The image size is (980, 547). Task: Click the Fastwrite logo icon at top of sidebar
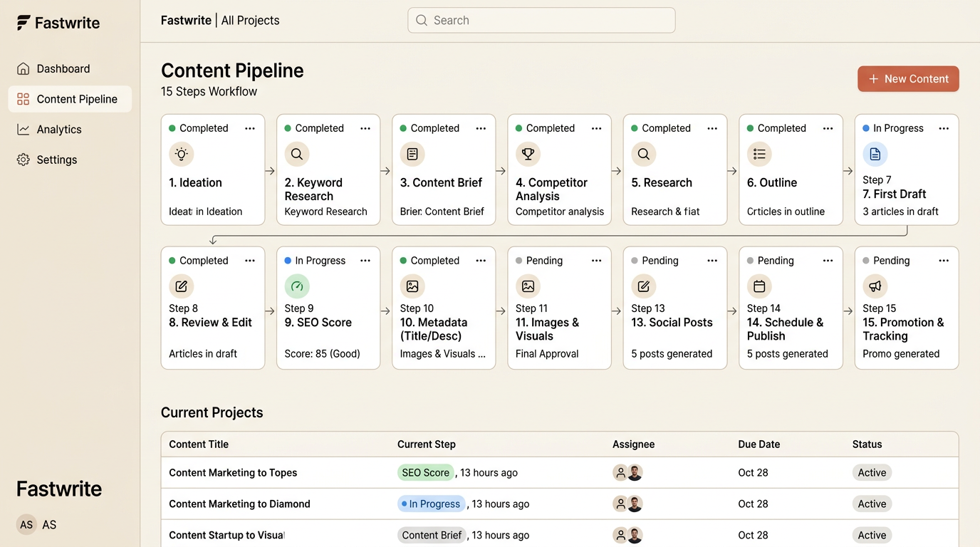click(x=24, y=23)
